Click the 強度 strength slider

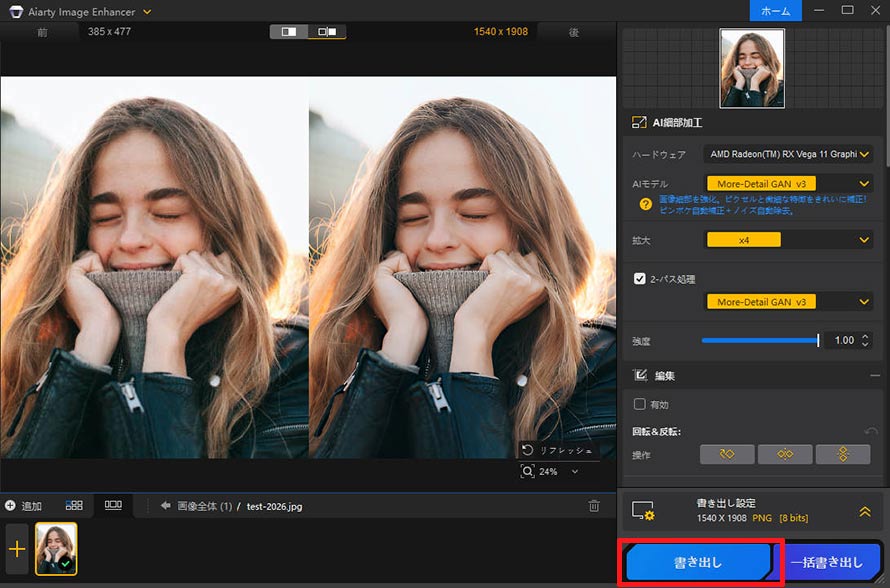coord(760,341)
